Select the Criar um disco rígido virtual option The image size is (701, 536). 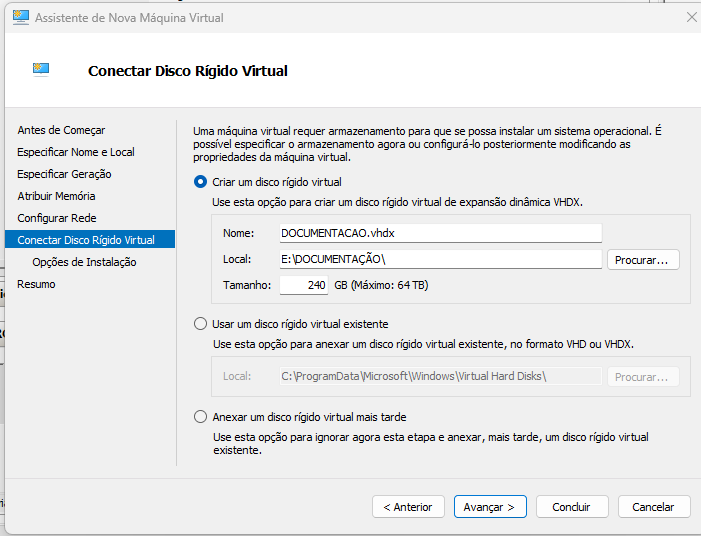click(x=200, y=182)
